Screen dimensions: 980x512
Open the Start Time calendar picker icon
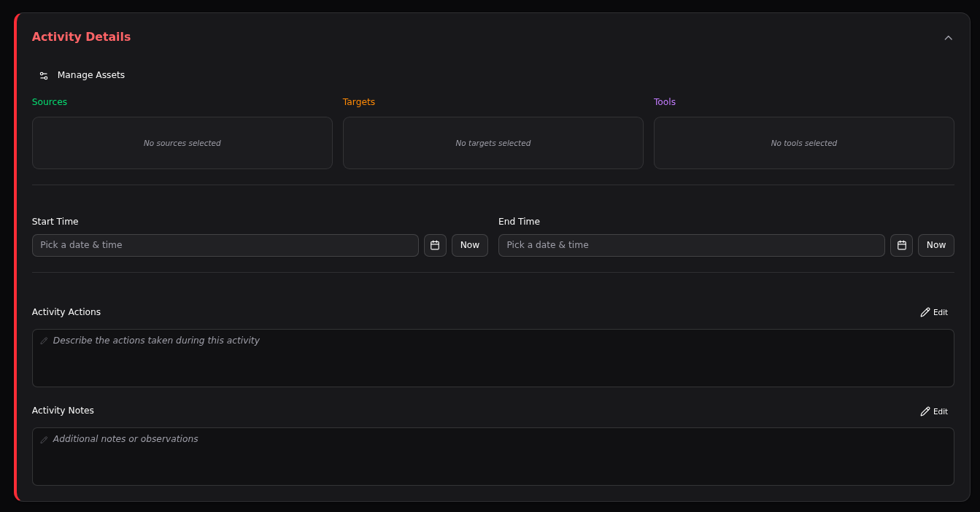coord(435,246)
